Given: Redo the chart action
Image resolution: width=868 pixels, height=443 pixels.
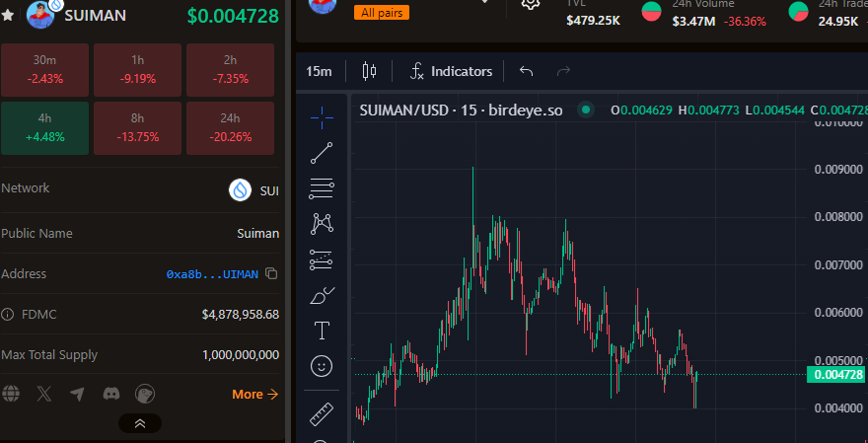Looking at the screenshot, I should pos(563,71).
